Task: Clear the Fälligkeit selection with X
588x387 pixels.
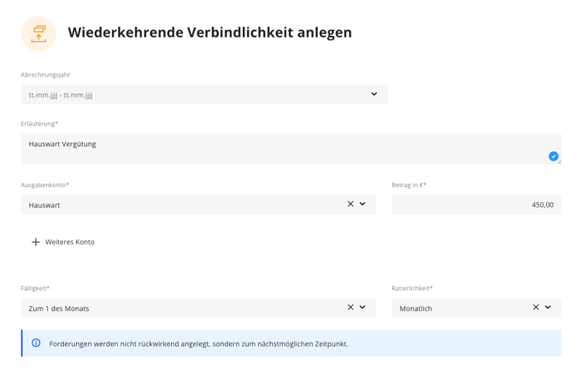Action: [350, 308]
